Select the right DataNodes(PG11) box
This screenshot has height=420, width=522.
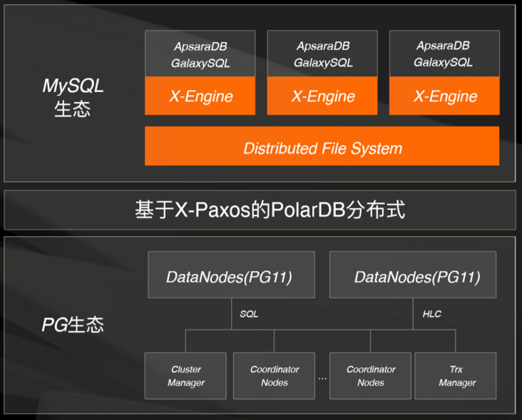click(413, 275)
